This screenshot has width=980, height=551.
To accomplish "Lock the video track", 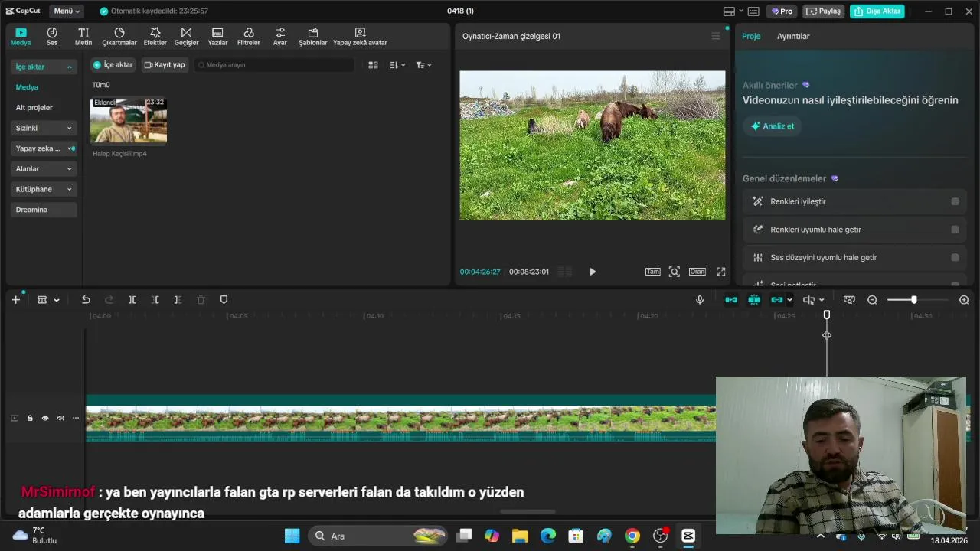I will click(30, 418).
